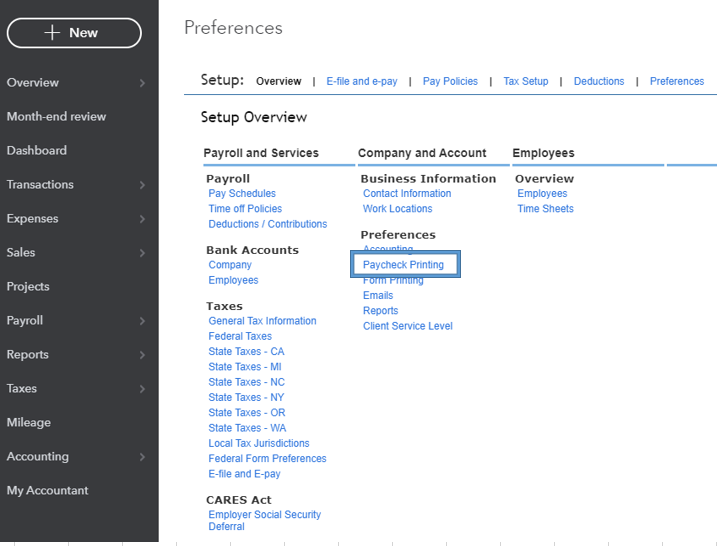
Task: Open Employer Social Security Deferral link
Action: click(264, 520)
